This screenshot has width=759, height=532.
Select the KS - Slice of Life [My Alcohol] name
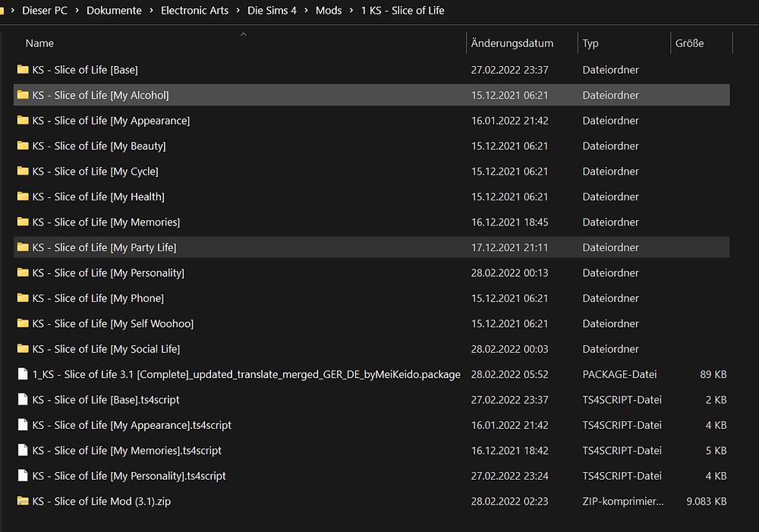point(101,96)
